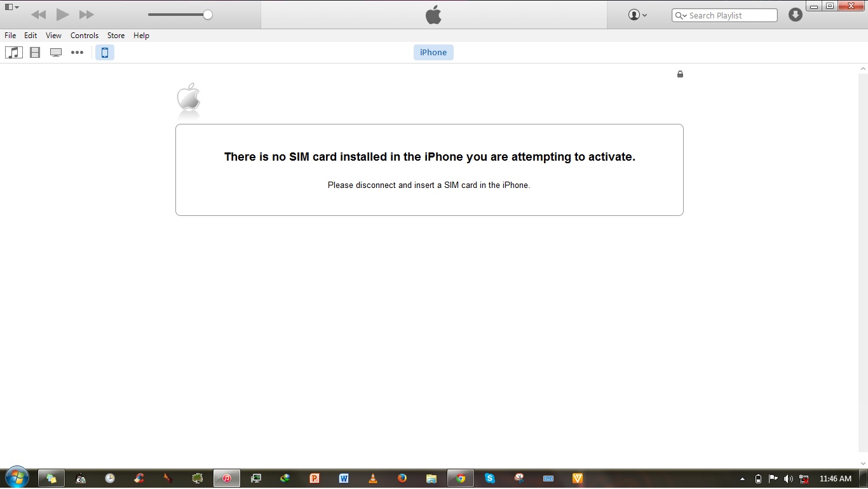Click the 11:46 AM system clock
This screenshot has height=489, width=868.
[x=835, y=479]
